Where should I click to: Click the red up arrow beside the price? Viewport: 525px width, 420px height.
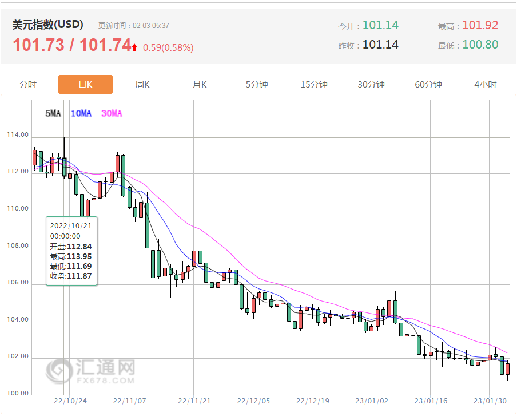134,47
